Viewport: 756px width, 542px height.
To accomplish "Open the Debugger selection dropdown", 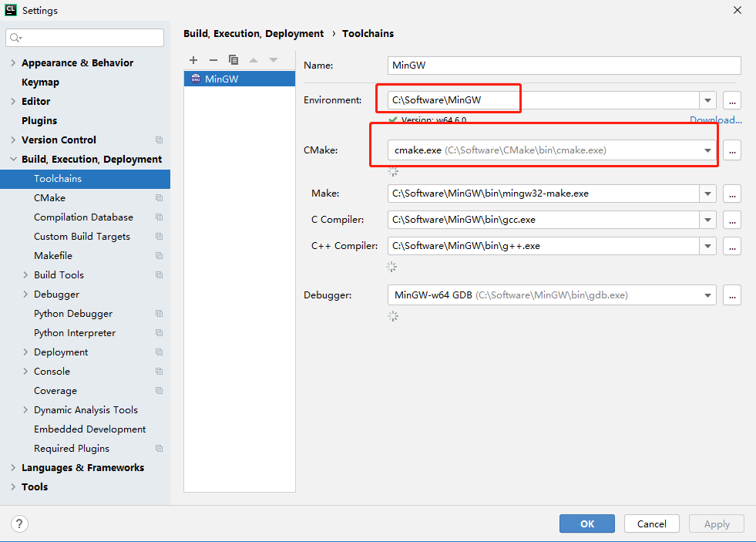I will click(x=707, y=295).
